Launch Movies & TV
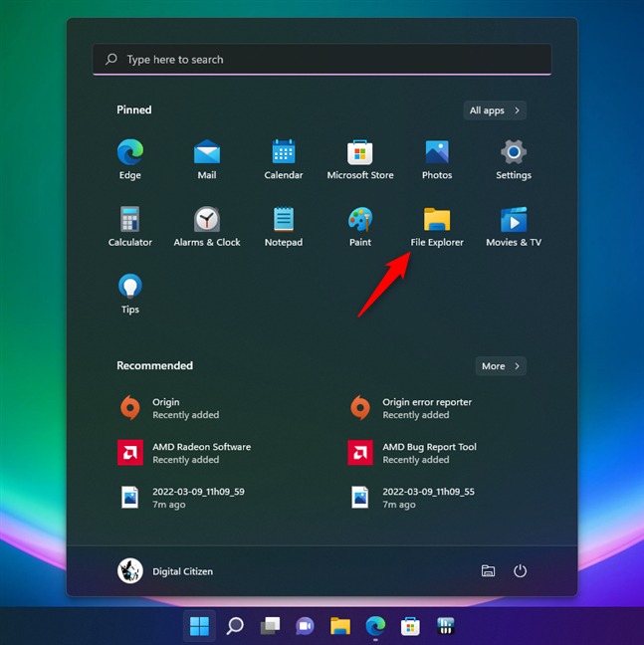Viewport: 644px width, 645px height. [x=514, y=227]
